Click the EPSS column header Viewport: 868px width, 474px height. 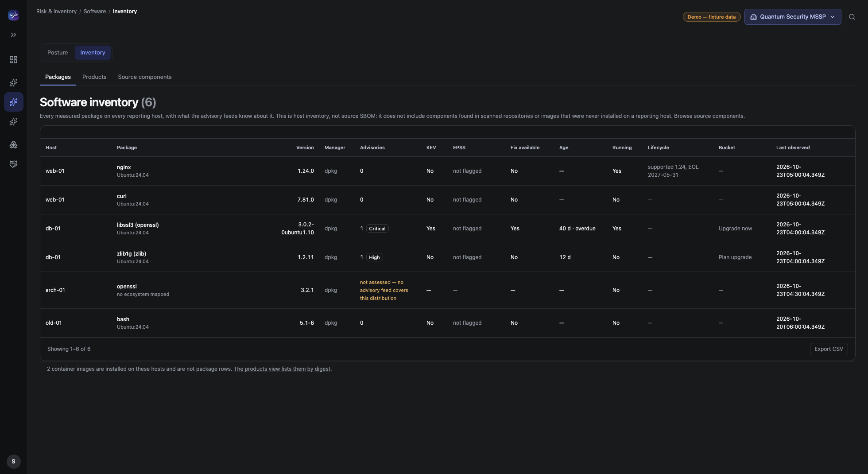click(459, 148)
